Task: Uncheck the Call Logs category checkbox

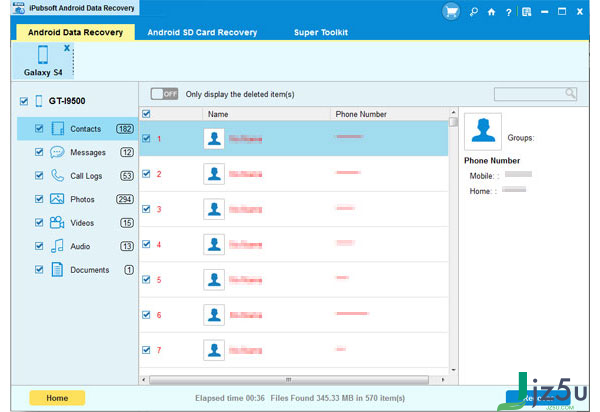Action: click(39, 175)
